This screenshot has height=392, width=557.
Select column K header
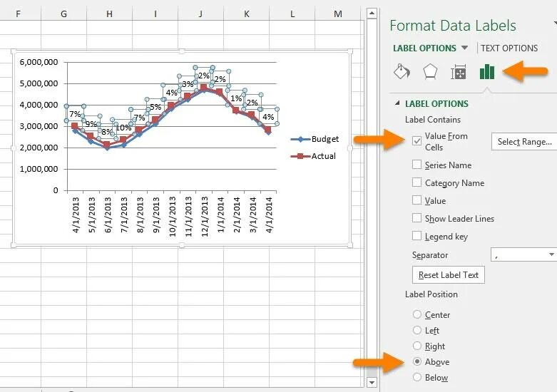point(247,14)
